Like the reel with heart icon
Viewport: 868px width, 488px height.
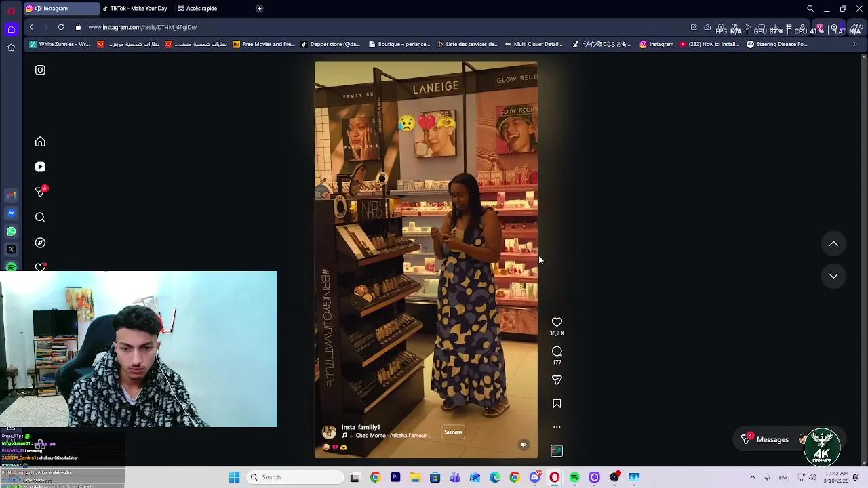click(557, 323)
